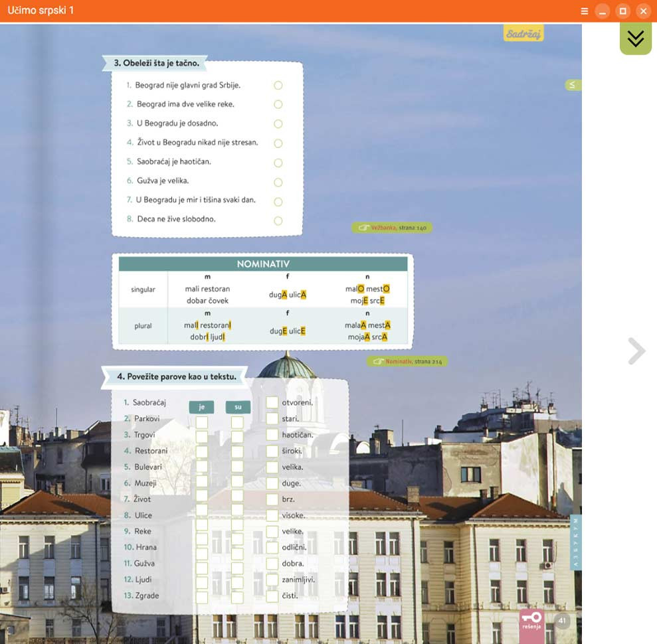Viewport: 657px width, 644px height.
Task: Maximize the Učimo srpski 1 window
Action: point(622,11)
